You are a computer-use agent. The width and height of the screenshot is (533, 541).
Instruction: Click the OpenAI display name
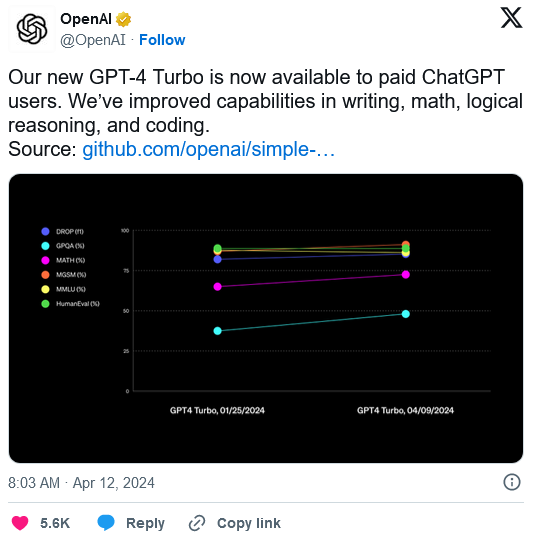pyautogui.click(x=86, y=19)
